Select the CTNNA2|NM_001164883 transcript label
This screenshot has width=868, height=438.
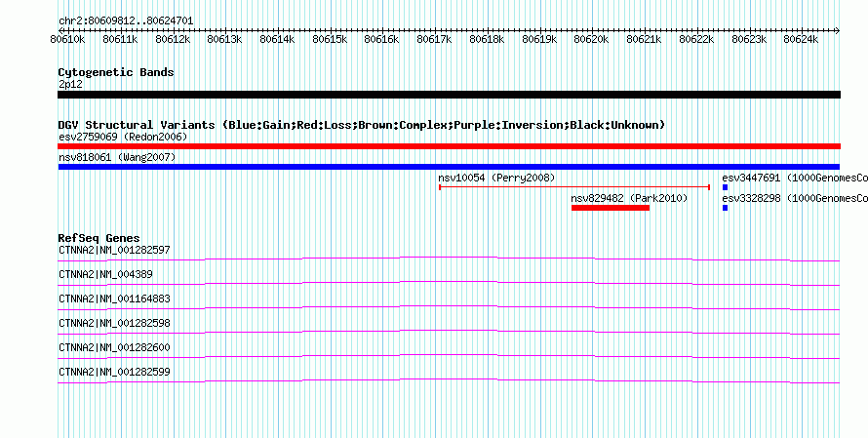pyautogui.click(x=114, y=299)
